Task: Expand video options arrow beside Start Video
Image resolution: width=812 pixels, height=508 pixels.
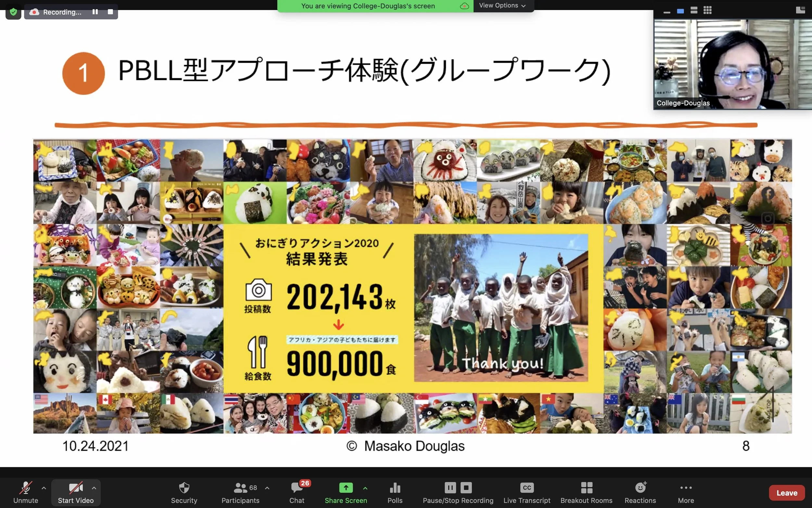Action: point(94,488)
